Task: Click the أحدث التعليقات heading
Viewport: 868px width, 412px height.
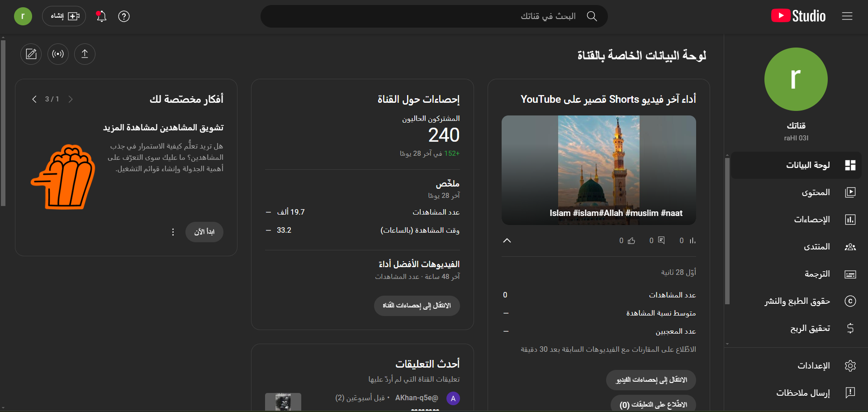Action: point(427,364)
